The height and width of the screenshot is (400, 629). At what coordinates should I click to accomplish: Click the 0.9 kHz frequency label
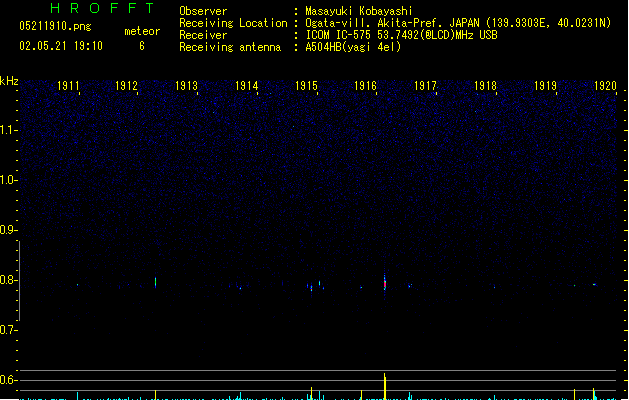(8, 230)
